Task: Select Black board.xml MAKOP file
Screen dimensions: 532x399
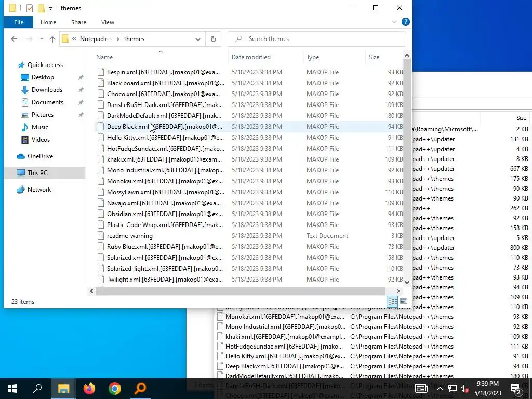Action: pyautogui.click(x=249, y=83)
